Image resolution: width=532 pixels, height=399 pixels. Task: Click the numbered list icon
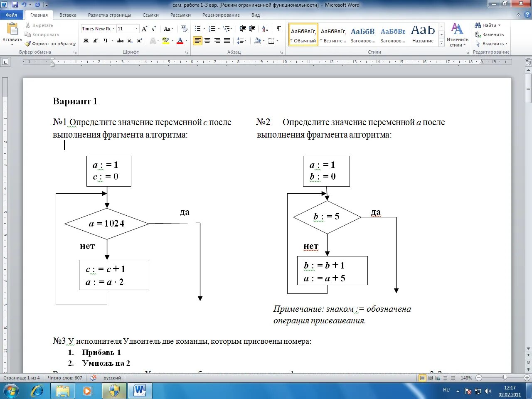click(x=212, y=29)
